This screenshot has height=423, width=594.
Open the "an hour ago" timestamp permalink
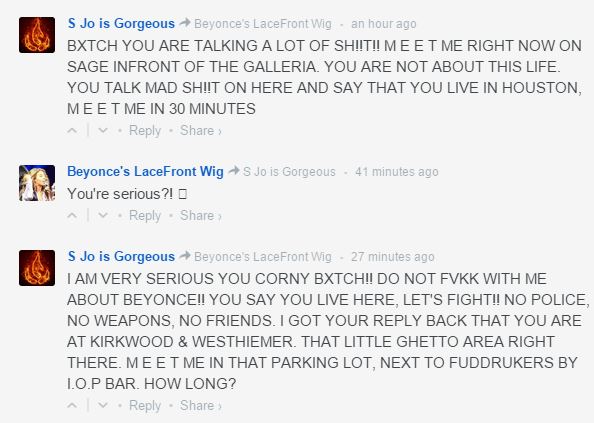tap(384, 24)
